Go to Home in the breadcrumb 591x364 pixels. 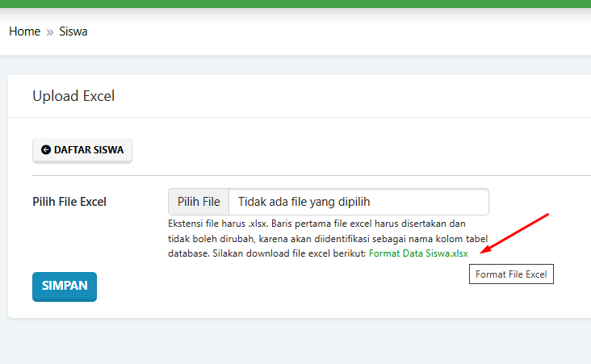[24, 31]
